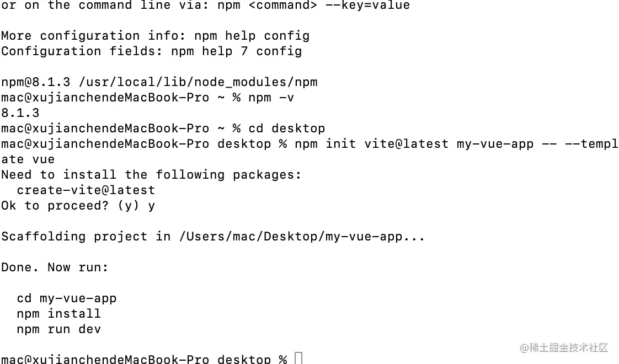Click the 'cd desktop' command text
The image size is (619, 364).
(286, 129)
